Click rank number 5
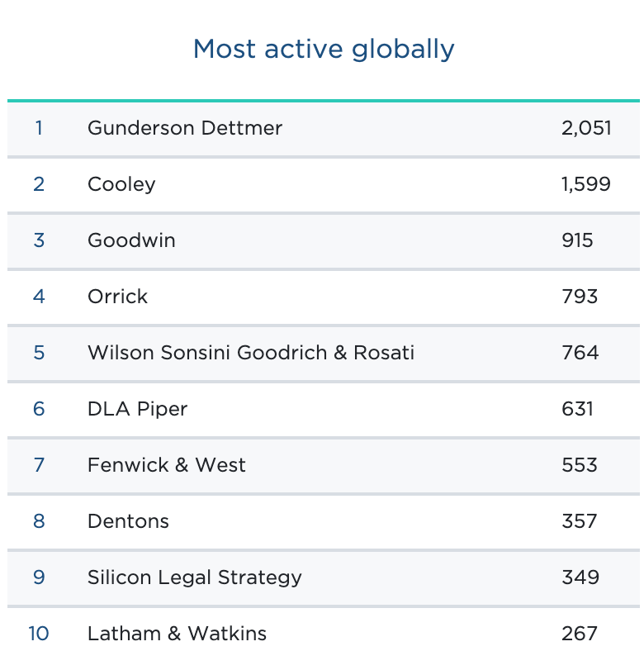 (x=39, y=353)
